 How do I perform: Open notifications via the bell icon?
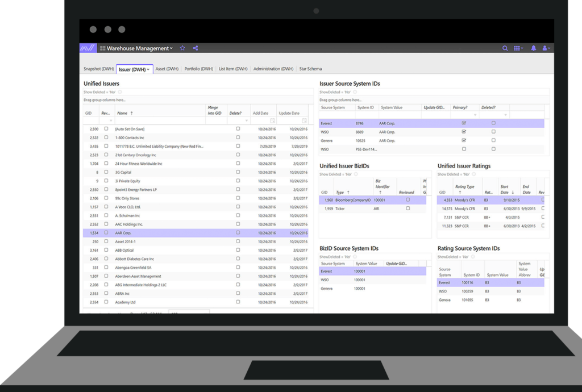(533, 48)
